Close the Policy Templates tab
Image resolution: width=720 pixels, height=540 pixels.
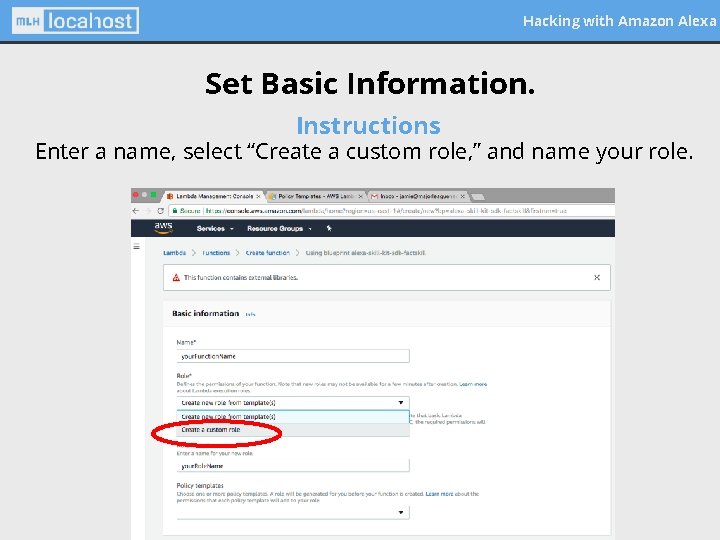click(x=360, y=196)
